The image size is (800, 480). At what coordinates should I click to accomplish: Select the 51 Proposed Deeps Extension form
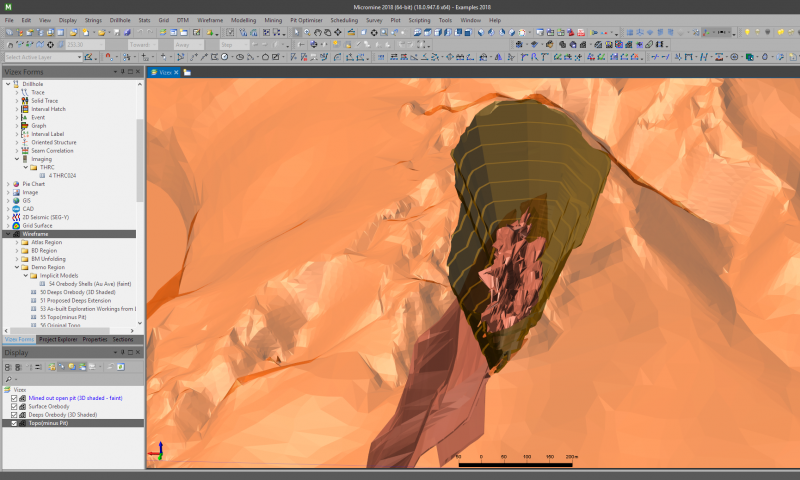click(x=75, y=300)
